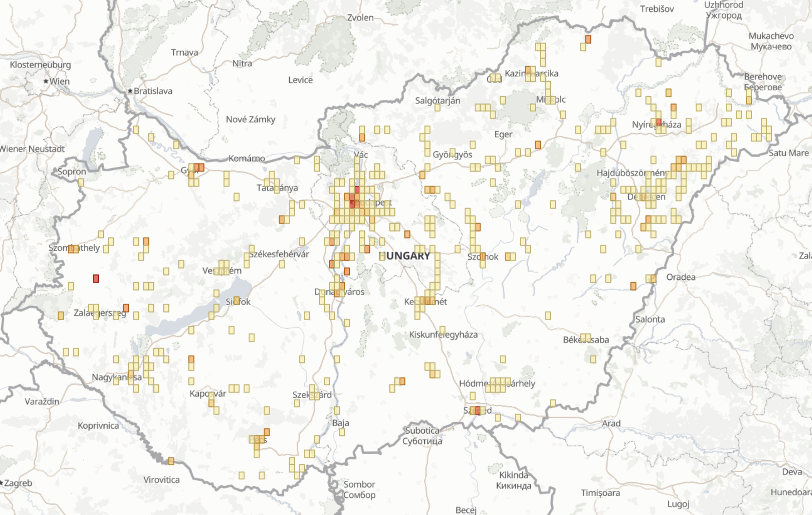Click the isolated dark red cell northwest of Zalaegerszeg
812x515 pixels.
(96, 278)
